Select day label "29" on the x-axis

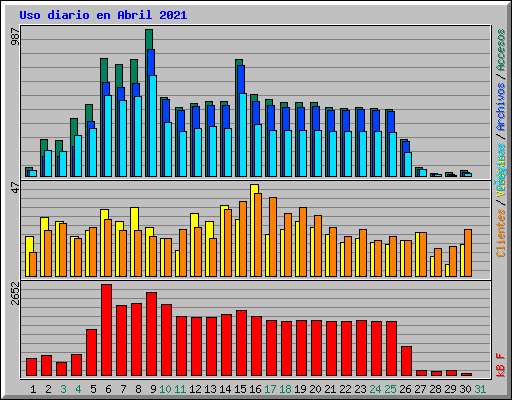click(x=450, y=389)
